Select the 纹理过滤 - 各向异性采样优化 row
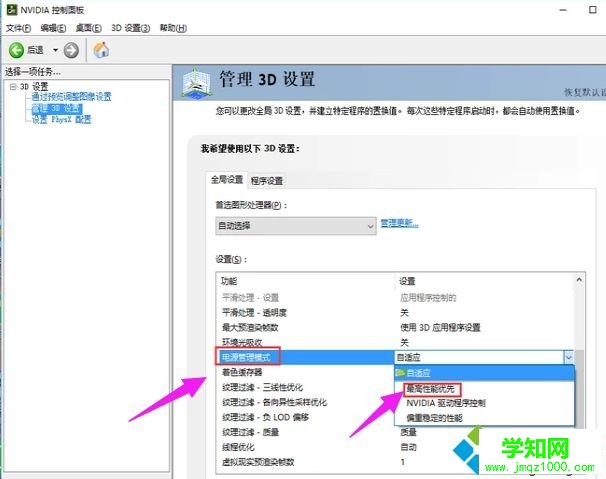This screenshot has width=606, height=479. [x=305, y=402]
